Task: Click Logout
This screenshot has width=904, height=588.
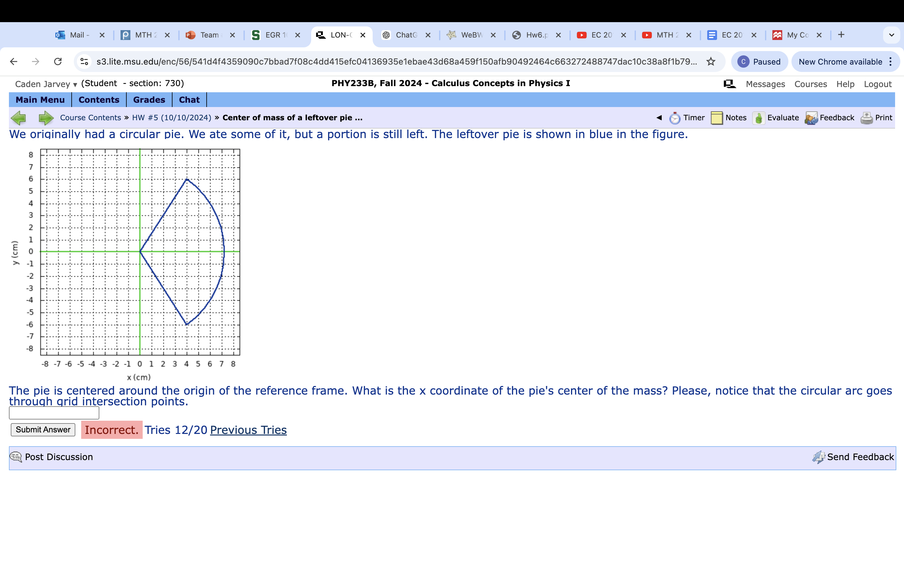Action: click(x=878, y=84)
